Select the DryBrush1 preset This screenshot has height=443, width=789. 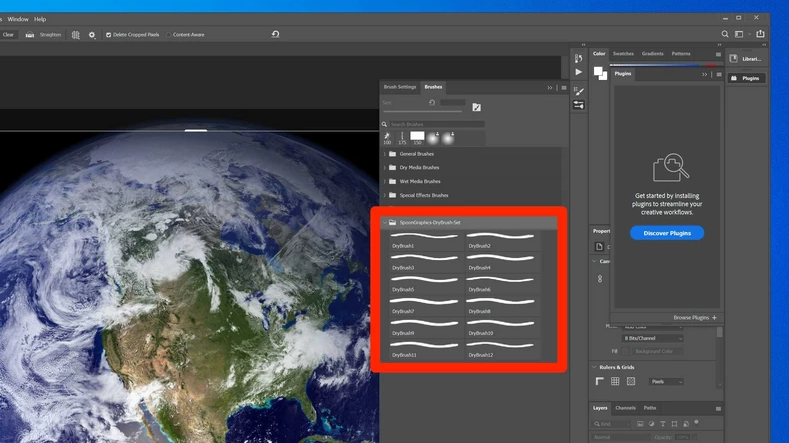[425, 240]
